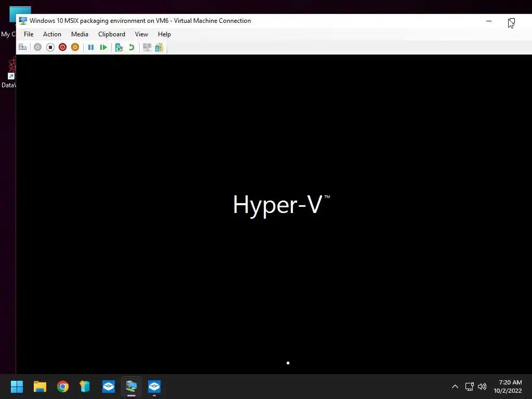Launch Google Chrome from the taskbar
The height and width of the screenshot is (399, 532).
pyautogui.click(x=63, y=387)
